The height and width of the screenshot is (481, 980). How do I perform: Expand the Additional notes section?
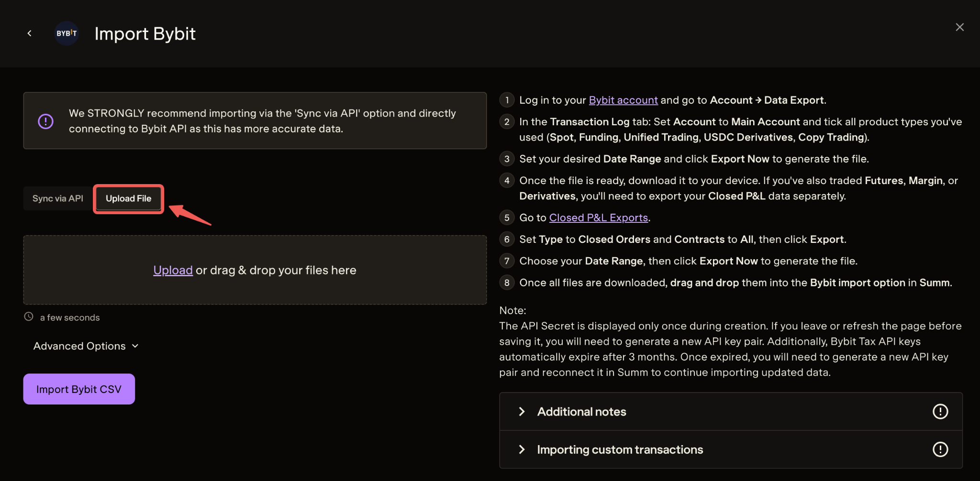point(581,412)
